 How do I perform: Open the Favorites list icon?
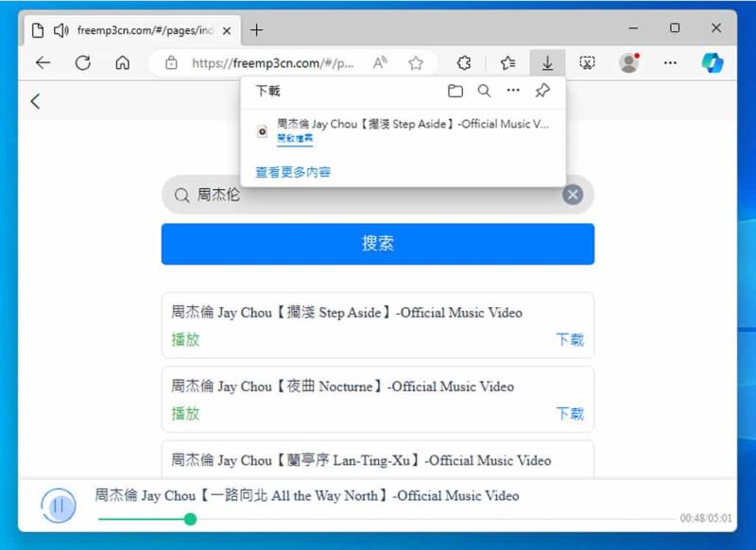507,62
